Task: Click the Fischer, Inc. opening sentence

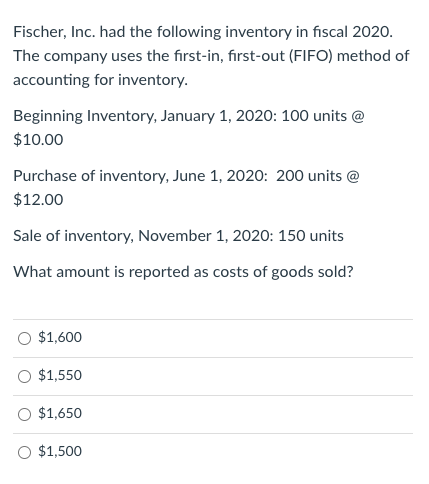Action: pyautogui.click(x=203, y=32)
